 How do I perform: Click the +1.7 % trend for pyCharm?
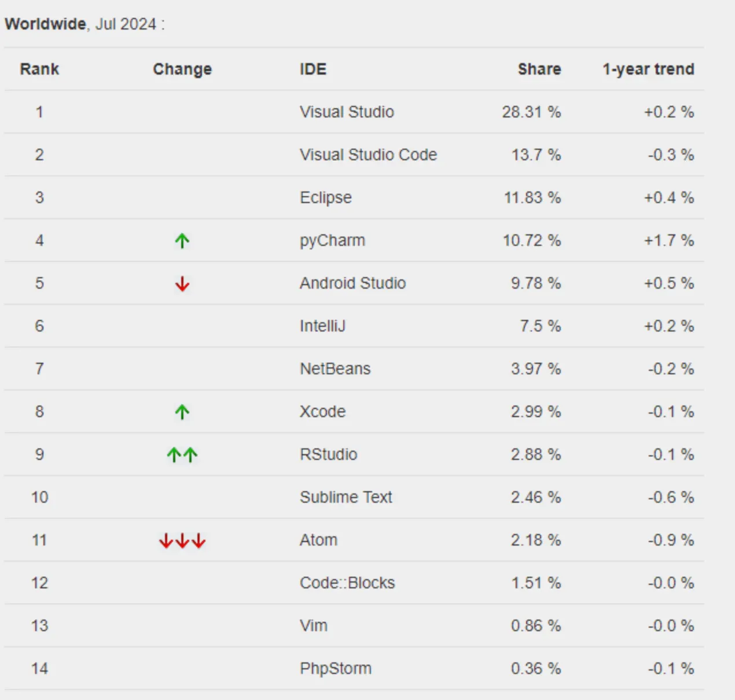coord(669,240)
